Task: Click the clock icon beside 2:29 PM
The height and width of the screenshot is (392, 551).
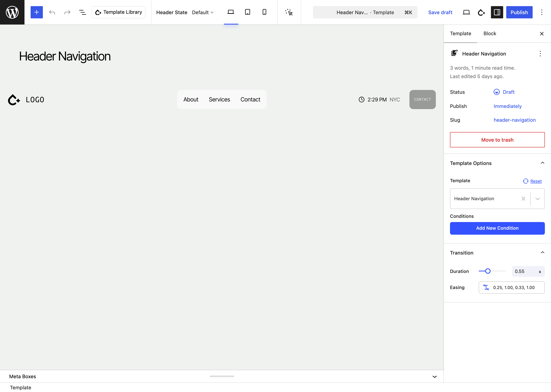Action: point(361,100)
